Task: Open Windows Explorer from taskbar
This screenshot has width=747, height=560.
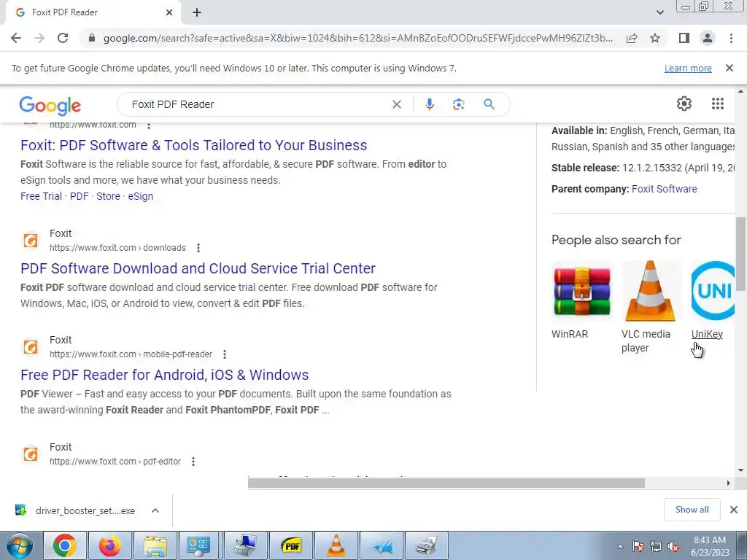Action: click(155, 545)
